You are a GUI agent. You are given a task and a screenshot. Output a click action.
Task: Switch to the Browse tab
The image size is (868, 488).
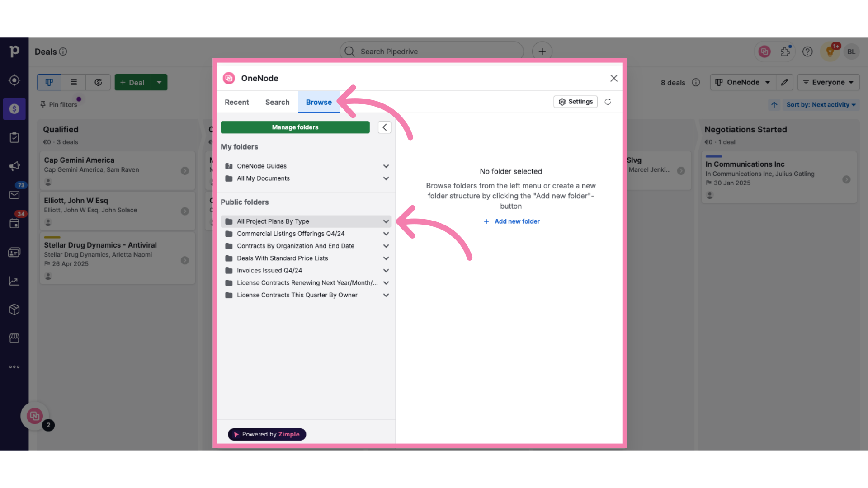(x=318, y=101)
